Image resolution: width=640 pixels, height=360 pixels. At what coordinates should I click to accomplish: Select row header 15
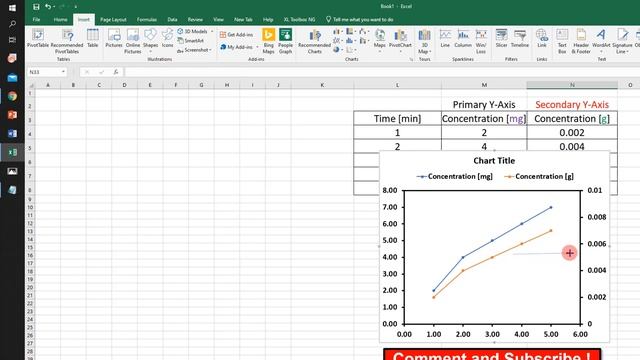point(30,248)
